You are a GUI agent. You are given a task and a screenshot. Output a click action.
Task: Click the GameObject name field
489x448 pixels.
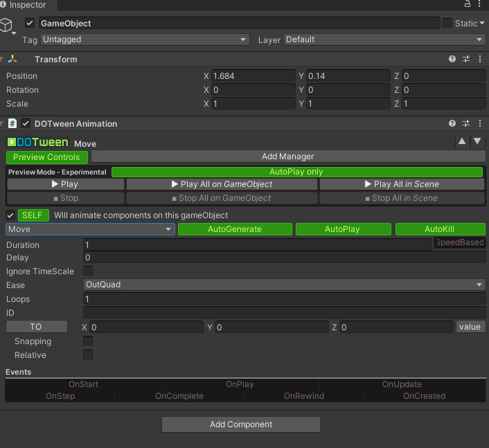pos(239,23)
